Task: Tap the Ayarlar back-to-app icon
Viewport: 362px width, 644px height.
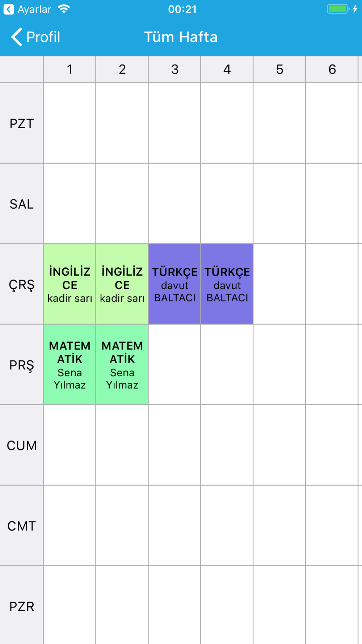Action: click(9, 9)
